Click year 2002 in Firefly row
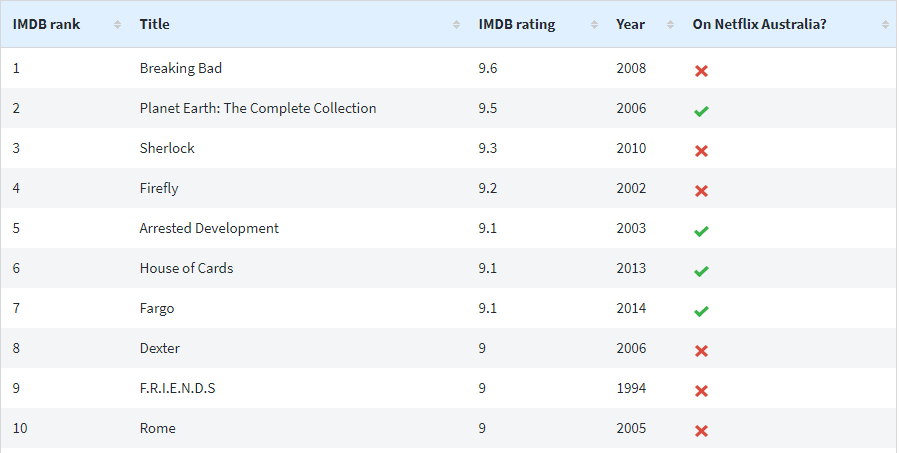Screen dimensions: 899x453 tap(631, 188)
